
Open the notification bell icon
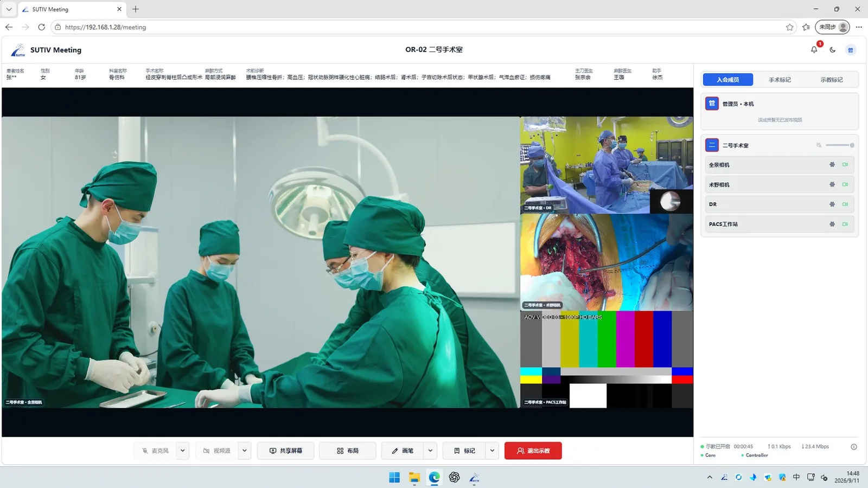tap(814, 50)
